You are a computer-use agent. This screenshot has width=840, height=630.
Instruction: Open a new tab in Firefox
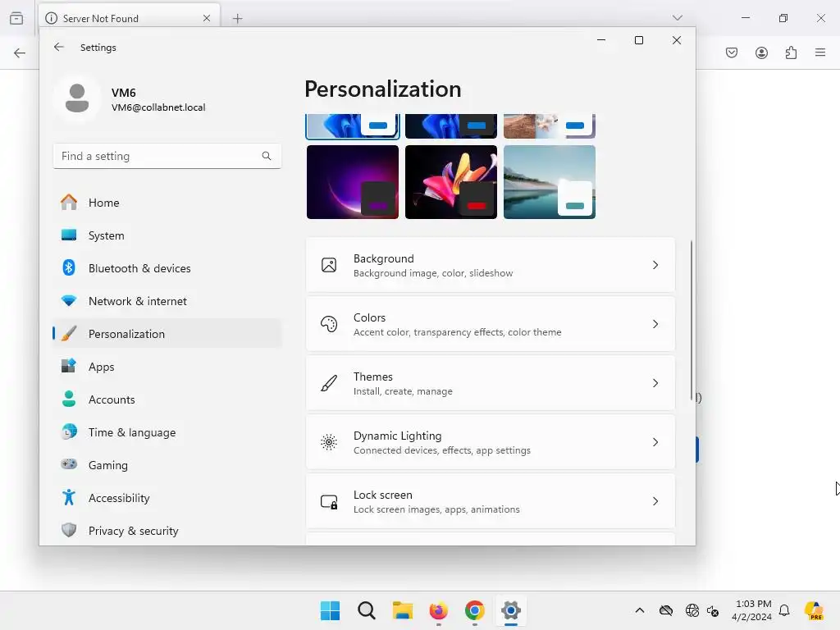pos(238,19)
